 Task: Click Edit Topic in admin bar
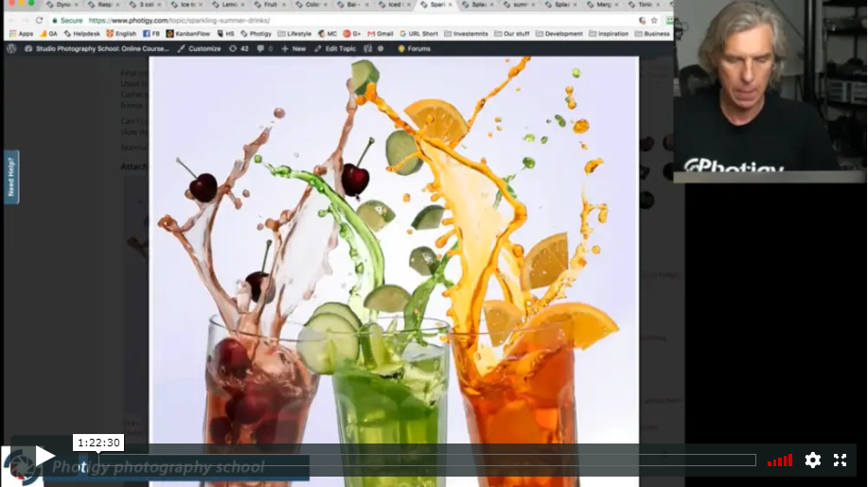point(335,48)
